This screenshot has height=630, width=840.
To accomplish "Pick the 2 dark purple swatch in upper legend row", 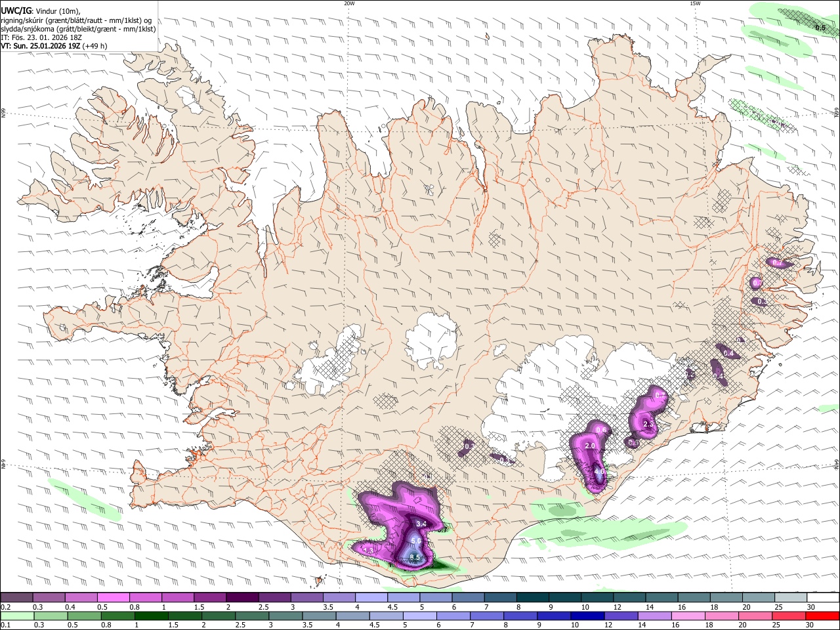I will point(241,597).
